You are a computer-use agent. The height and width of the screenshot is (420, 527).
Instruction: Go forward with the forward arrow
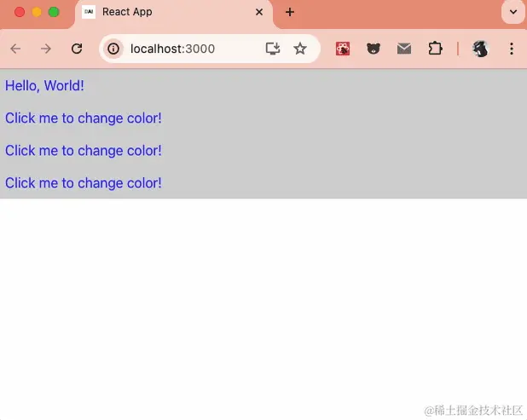click(x=46, y=49)
